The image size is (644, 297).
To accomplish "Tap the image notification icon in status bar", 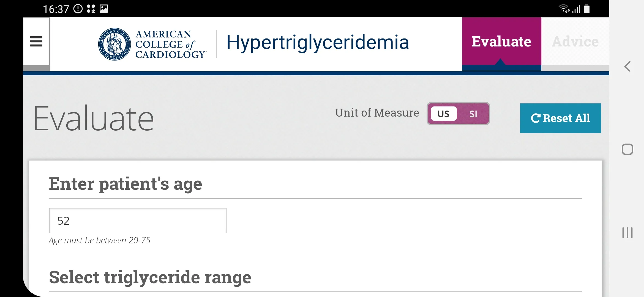I will click(x=104, y=9).
